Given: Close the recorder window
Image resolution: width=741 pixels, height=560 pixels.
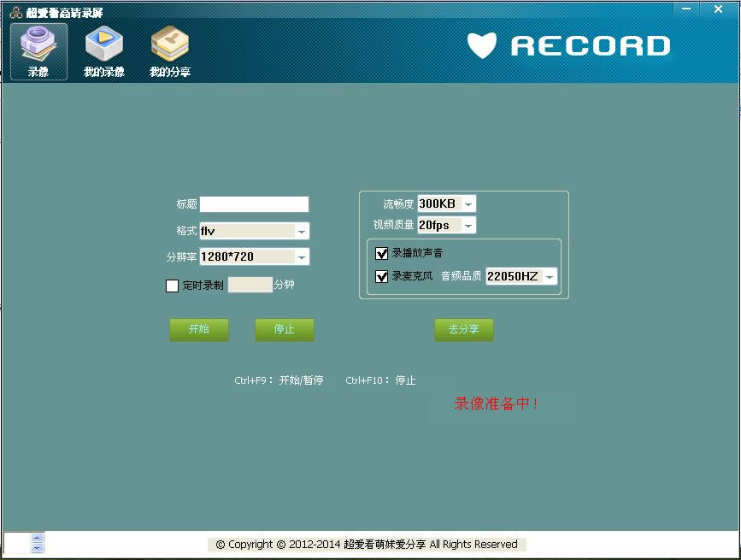Looking at the screenshot, I should (718, 9).
